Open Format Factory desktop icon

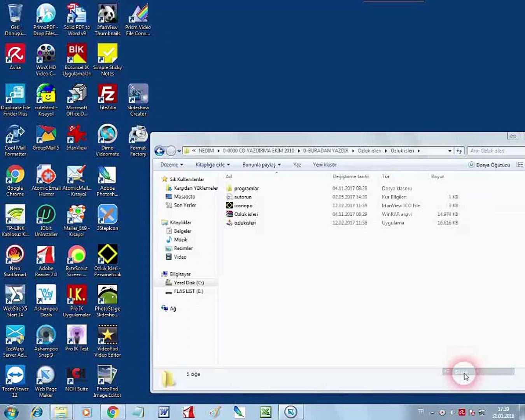(138, 140)
